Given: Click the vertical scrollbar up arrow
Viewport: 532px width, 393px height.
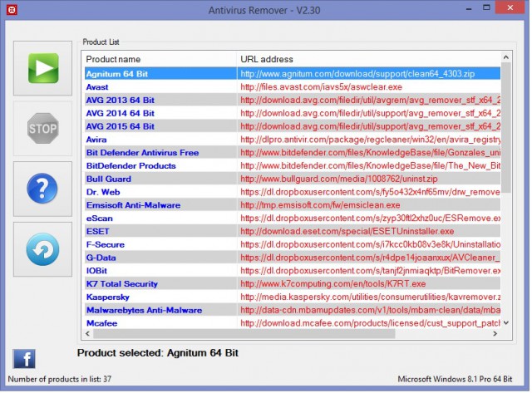Looking at the screenshot, I should coord(506,57).
